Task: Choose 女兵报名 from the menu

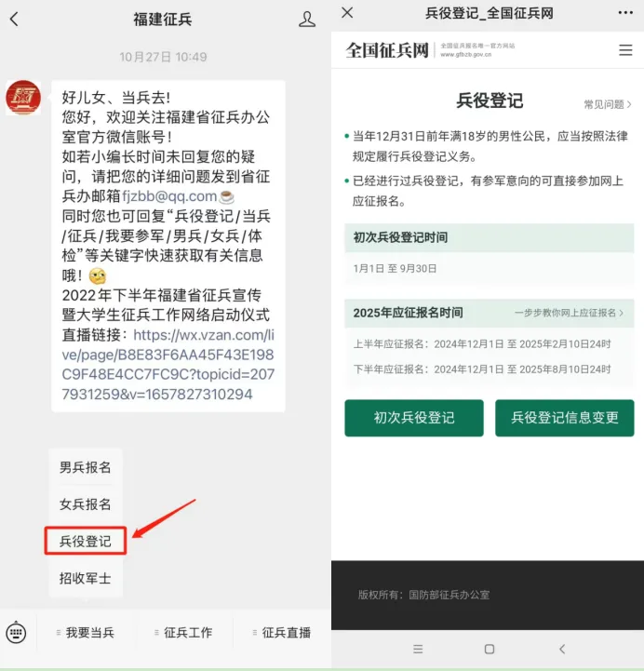Action: (86, 504)
